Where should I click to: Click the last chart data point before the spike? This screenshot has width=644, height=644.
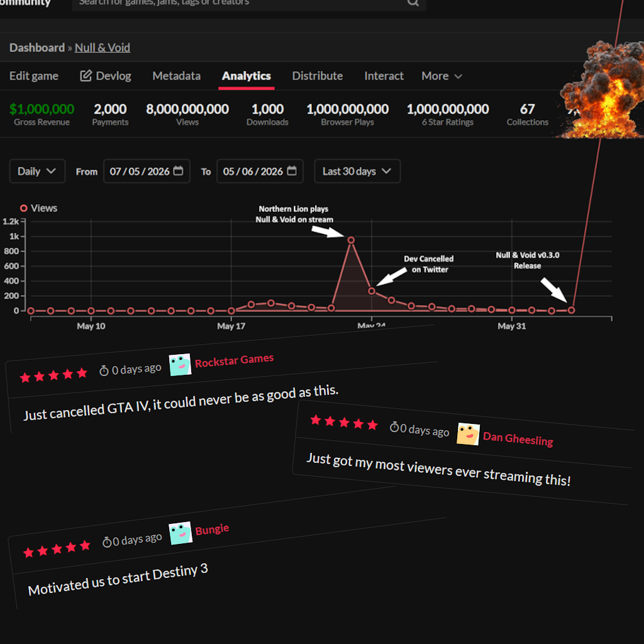(571, 311)
